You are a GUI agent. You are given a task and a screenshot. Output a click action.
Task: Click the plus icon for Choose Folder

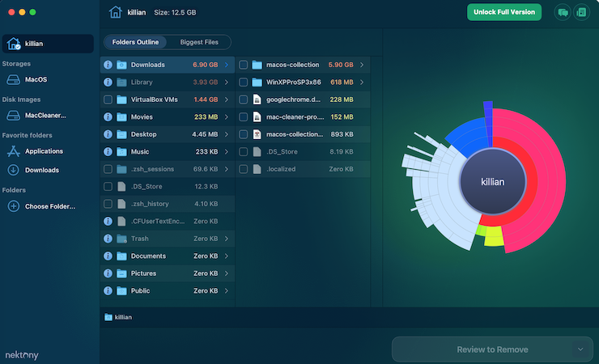tap(14, 206)
